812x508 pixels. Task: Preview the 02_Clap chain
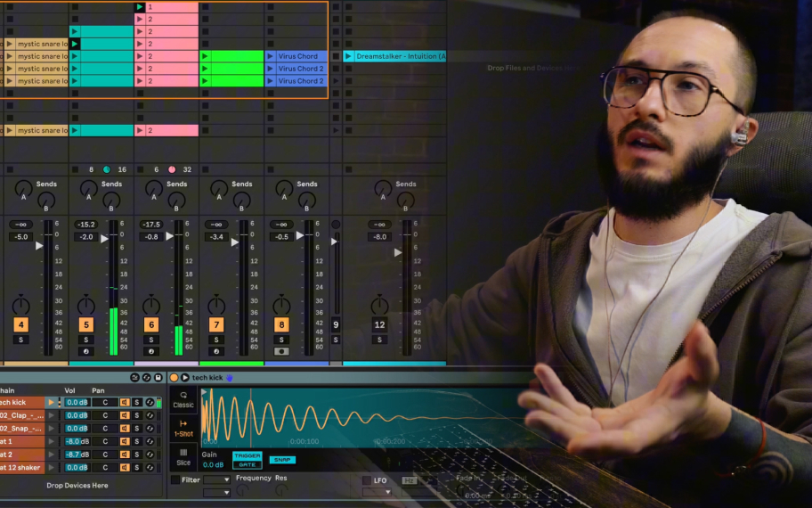51,415
